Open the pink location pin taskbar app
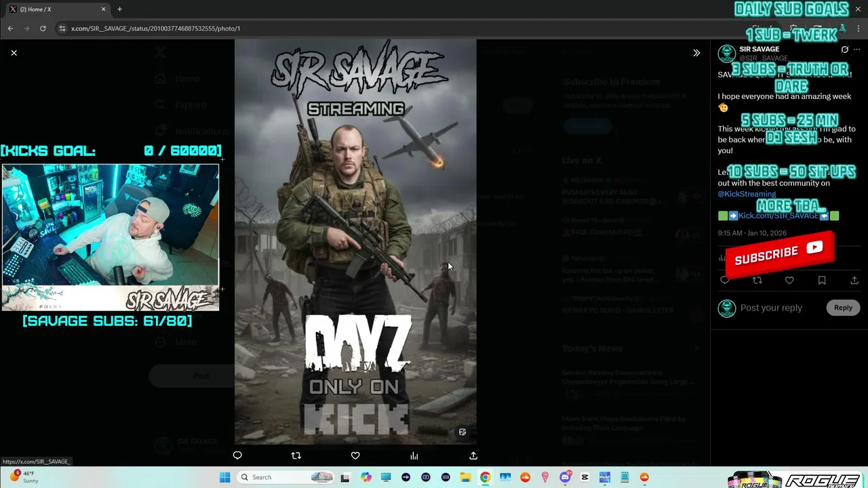868x488 pixels. coord(545,477)
